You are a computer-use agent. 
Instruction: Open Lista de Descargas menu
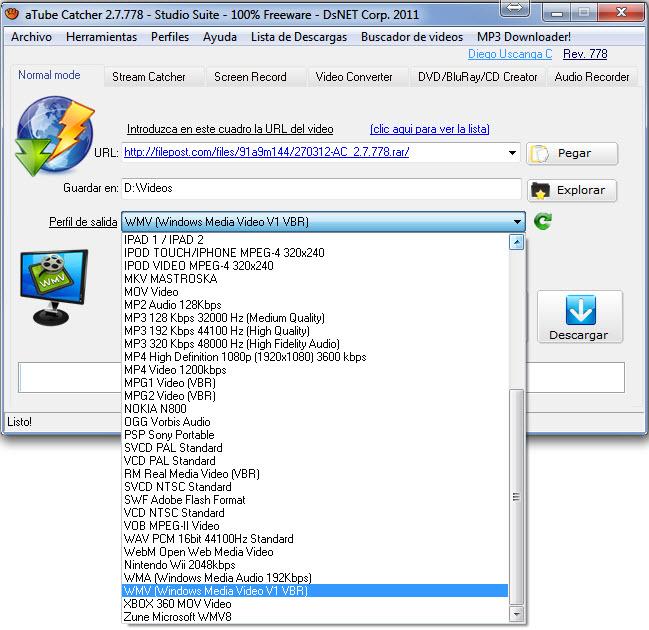click(299, 37)
